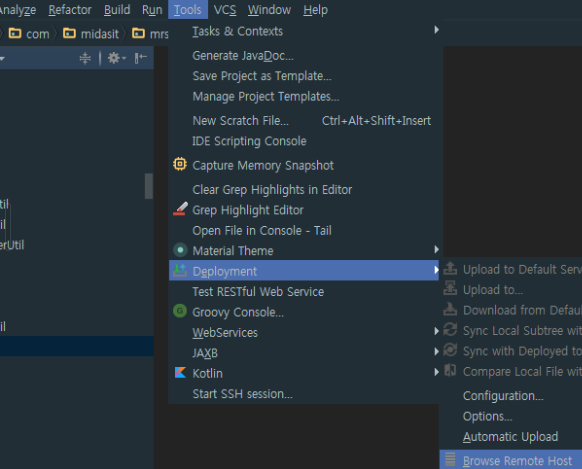Open Deployment Configuration...
582x469 pixels.
tap(511, 396)
